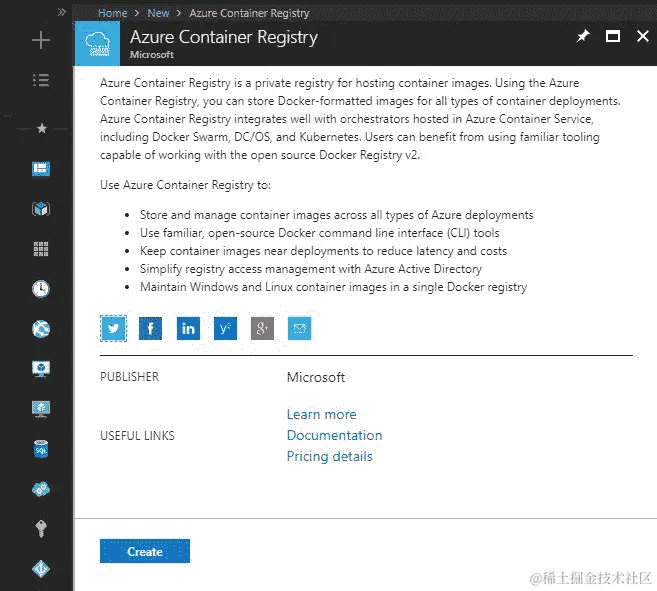Share on Facebook icon

(x=150, y=328)
